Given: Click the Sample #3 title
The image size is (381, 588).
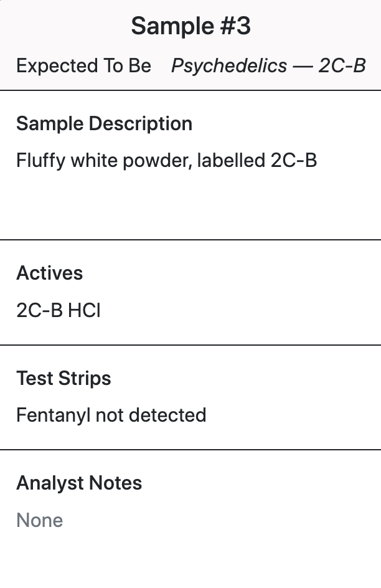Looking at the screenshot, I should 190,26.
